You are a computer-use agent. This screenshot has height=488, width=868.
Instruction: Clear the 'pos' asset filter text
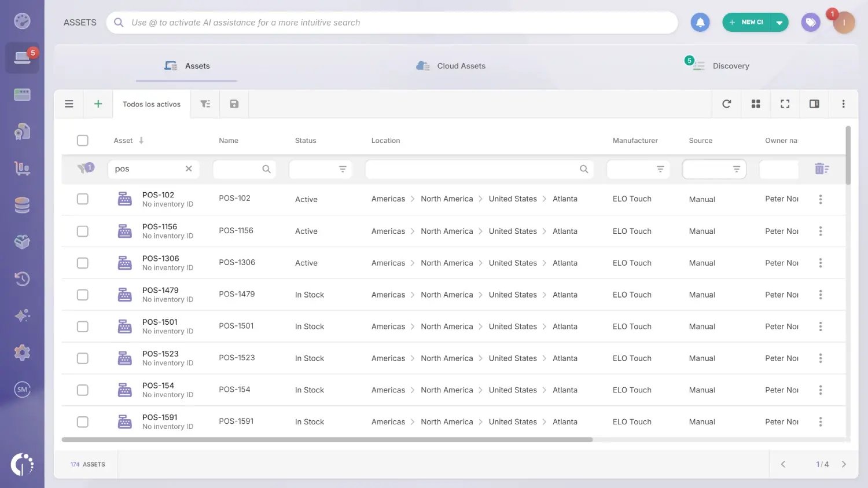point(189,169)
